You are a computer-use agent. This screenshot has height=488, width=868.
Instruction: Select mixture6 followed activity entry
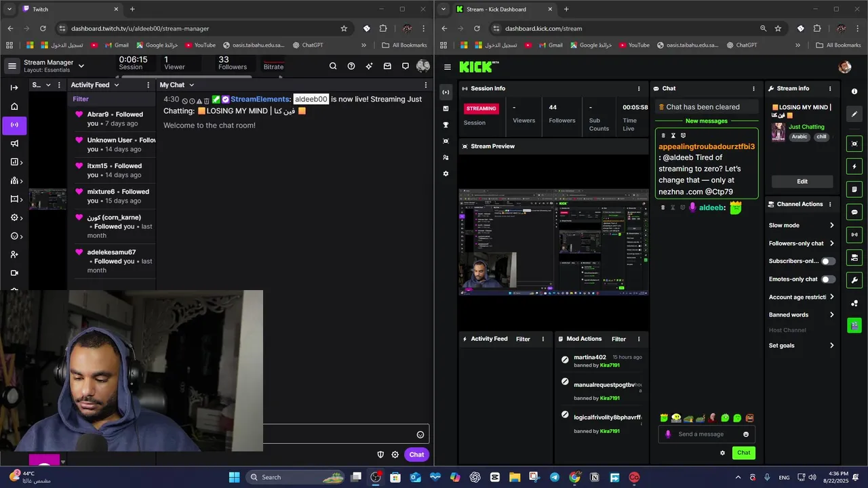pos(114,196)
